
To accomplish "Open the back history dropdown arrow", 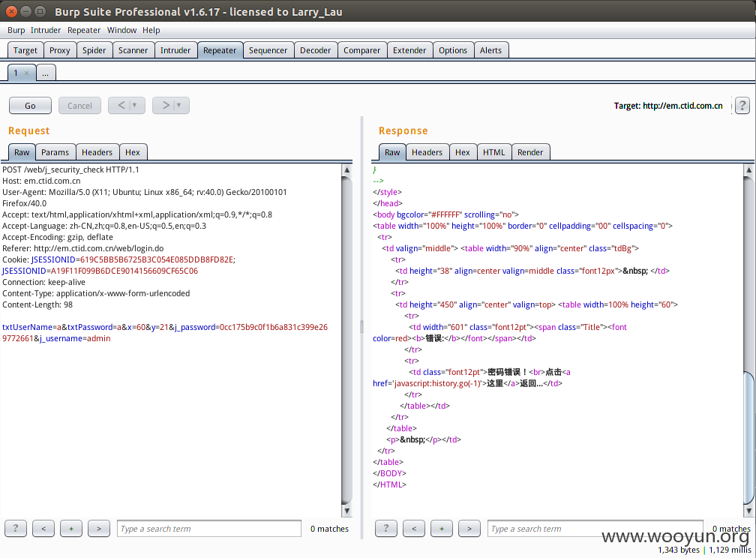I will [134, 105].
